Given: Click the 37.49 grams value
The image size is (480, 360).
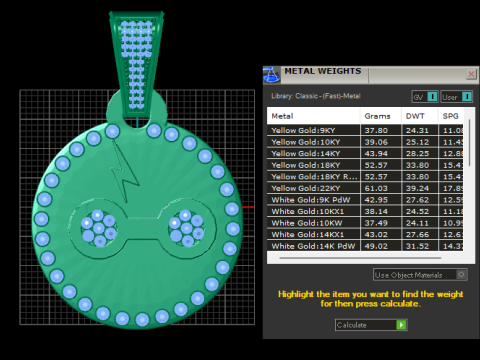Looking at the screenshot, I should tap(376, 223).
